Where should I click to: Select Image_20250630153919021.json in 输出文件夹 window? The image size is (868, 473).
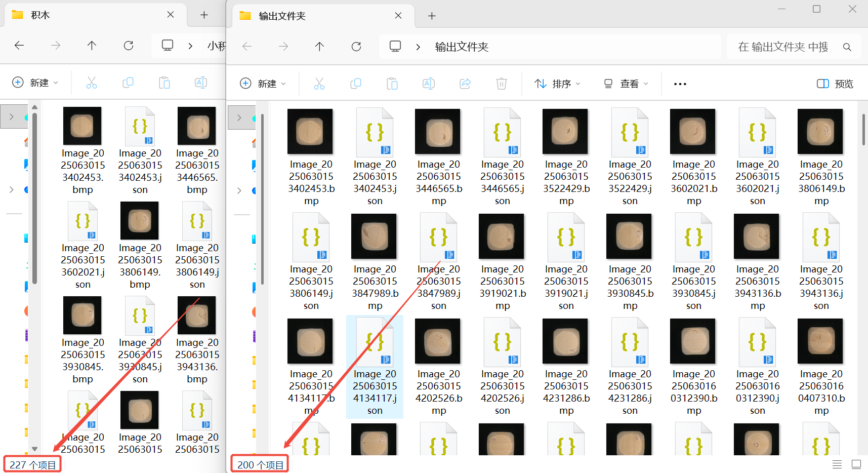566,262
